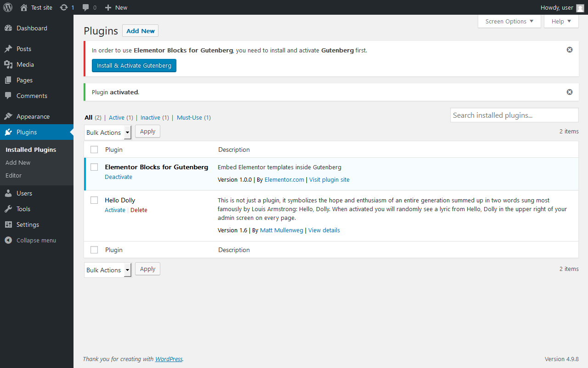Screen dimensions: 588x368
Task: Click the top Apply button
Action: [x=147, y=132]
